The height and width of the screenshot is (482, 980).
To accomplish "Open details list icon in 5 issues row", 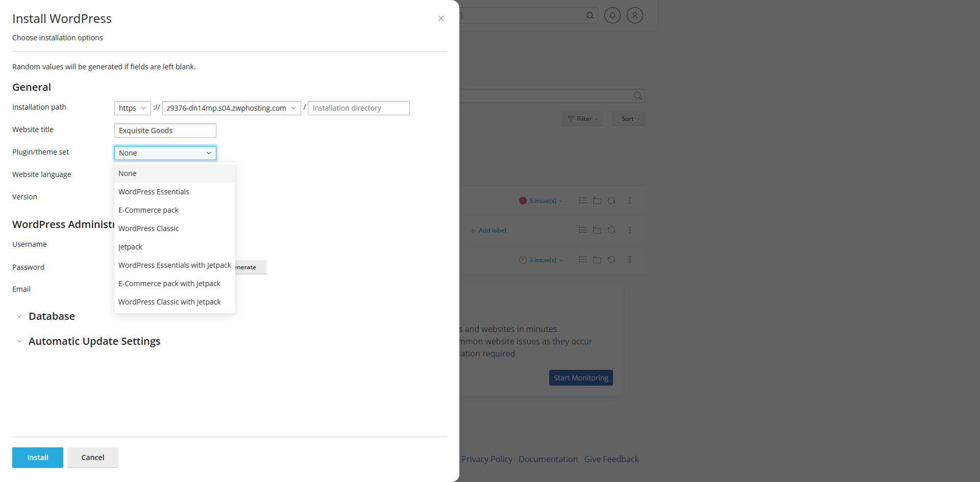I will coord(582,201).
